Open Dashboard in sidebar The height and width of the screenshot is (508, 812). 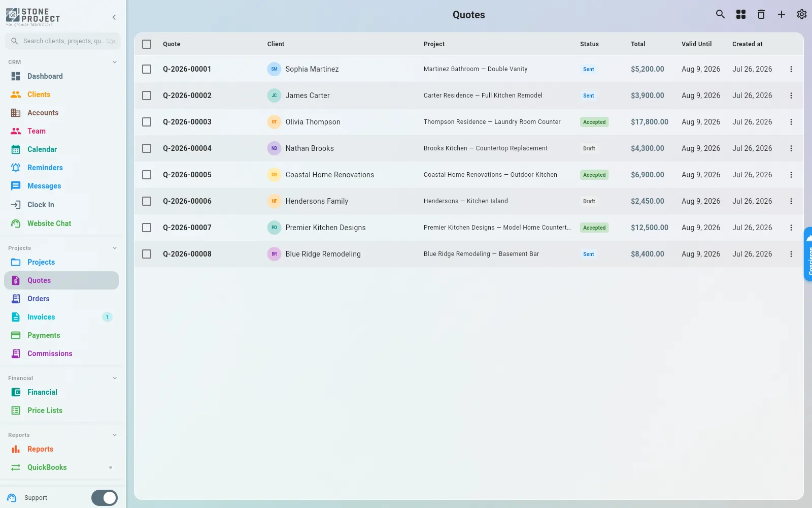tap(61, 76)
